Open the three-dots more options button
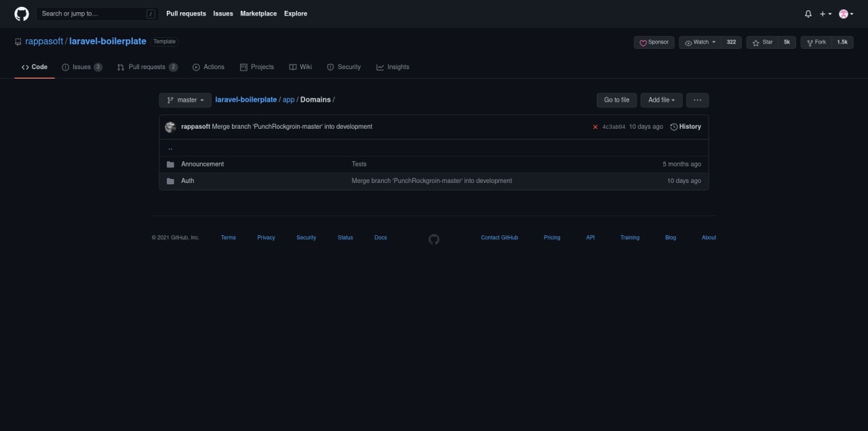 coord(697,100)
